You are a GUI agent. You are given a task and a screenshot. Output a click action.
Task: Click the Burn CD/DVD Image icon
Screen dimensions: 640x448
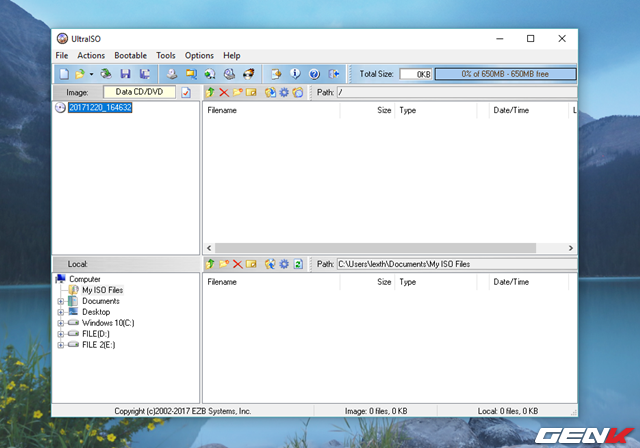coord(249,74)
